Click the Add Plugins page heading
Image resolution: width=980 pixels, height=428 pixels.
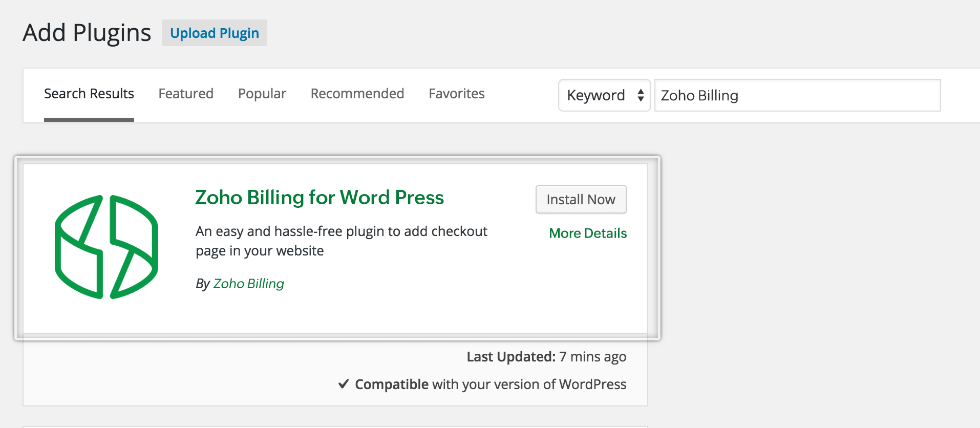(87, 33)
